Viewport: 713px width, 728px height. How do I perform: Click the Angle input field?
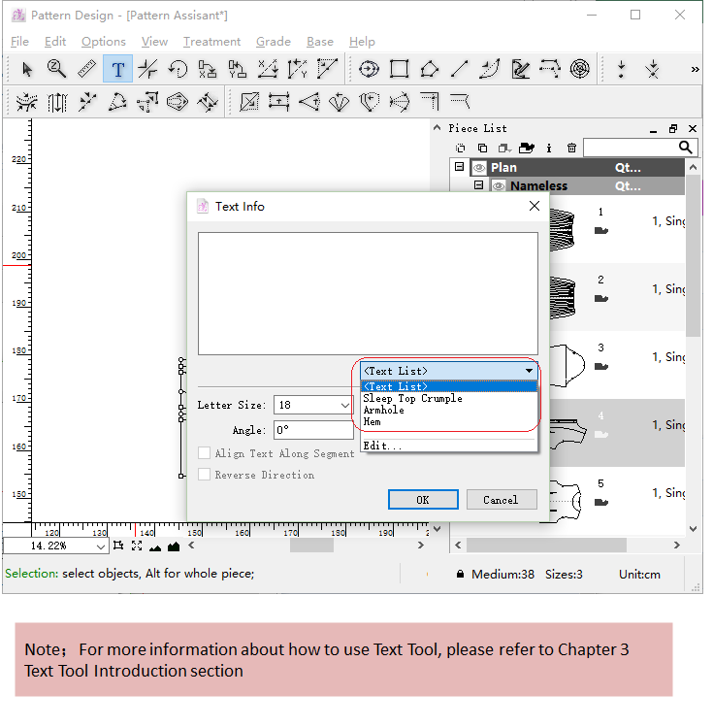(312, 430)
